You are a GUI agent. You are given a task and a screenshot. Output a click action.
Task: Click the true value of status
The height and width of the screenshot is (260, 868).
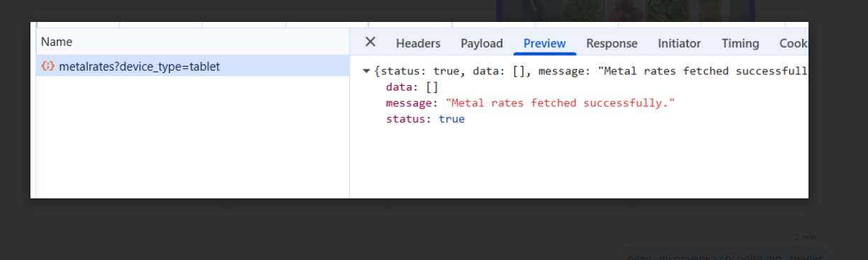pyautogui.click(x=451, y=119)
